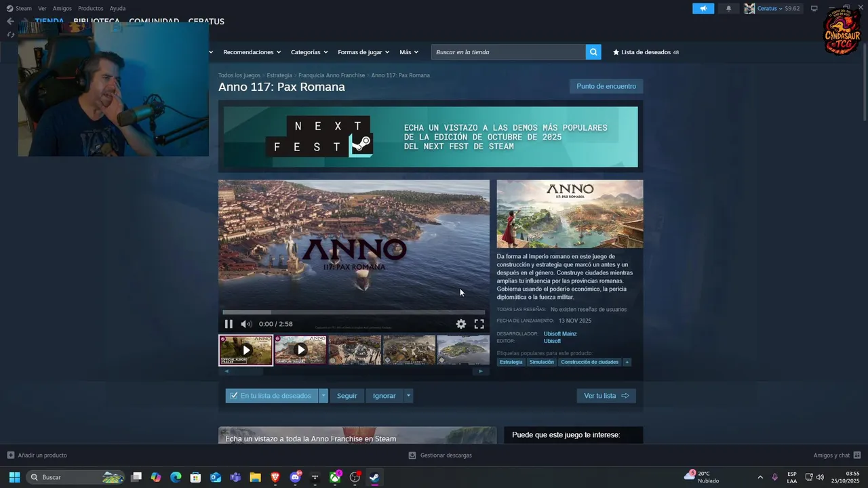Open Microsoft Edge from taskbar
The width and height of the screenshot is (868, 488).
click(x=176, y=477)
